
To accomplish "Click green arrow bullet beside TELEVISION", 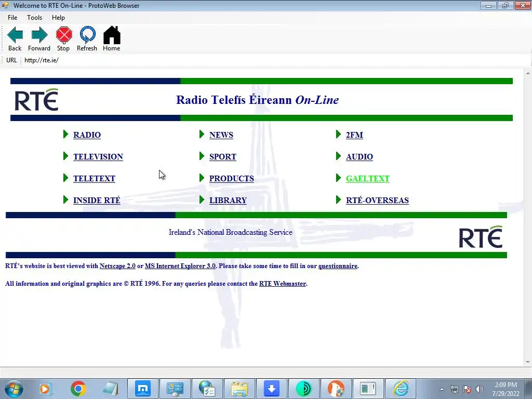I will tap(66, 156).
